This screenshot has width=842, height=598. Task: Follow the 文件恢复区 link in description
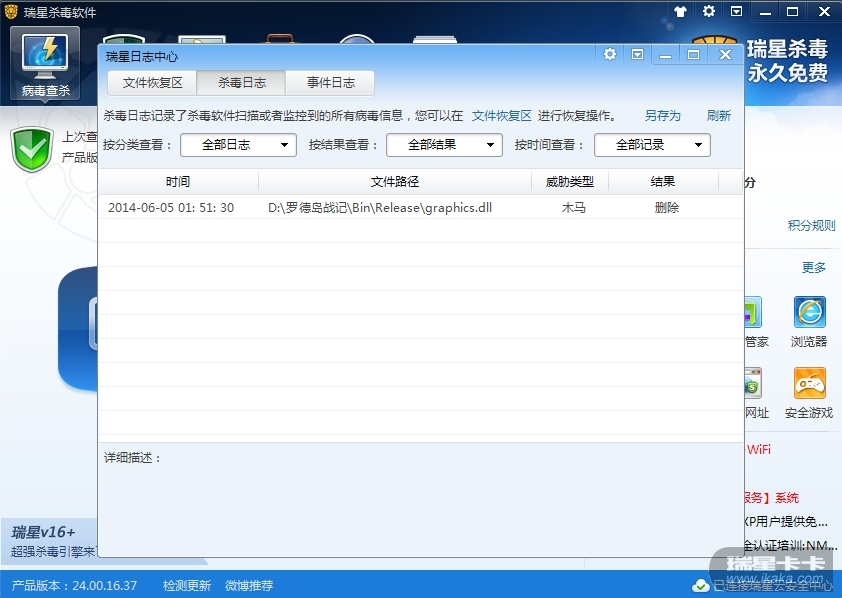click(502, 115)
